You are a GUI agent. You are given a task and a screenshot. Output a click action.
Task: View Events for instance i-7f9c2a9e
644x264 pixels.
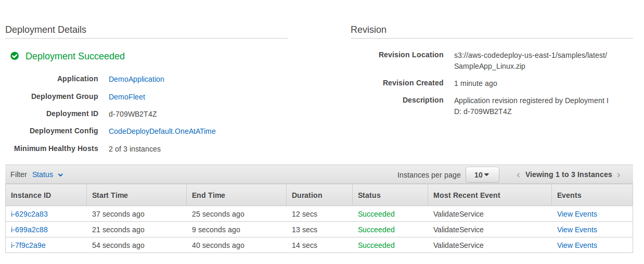(x=577, y=245)
